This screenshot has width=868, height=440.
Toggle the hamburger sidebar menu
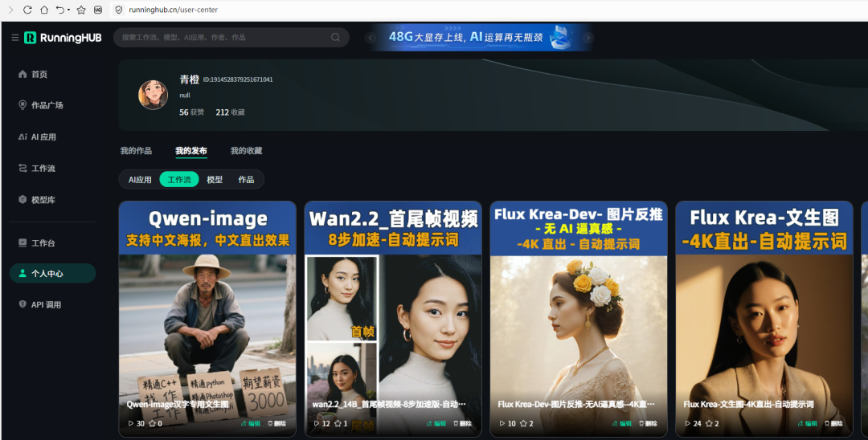(x=15, y=38)
